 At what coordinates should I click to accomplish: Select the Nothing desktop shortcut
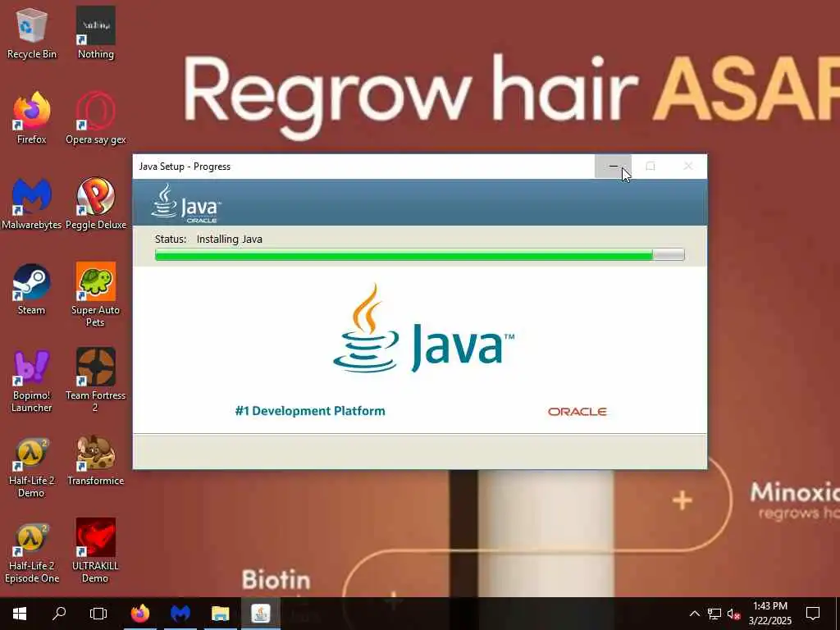pos(96,33)
